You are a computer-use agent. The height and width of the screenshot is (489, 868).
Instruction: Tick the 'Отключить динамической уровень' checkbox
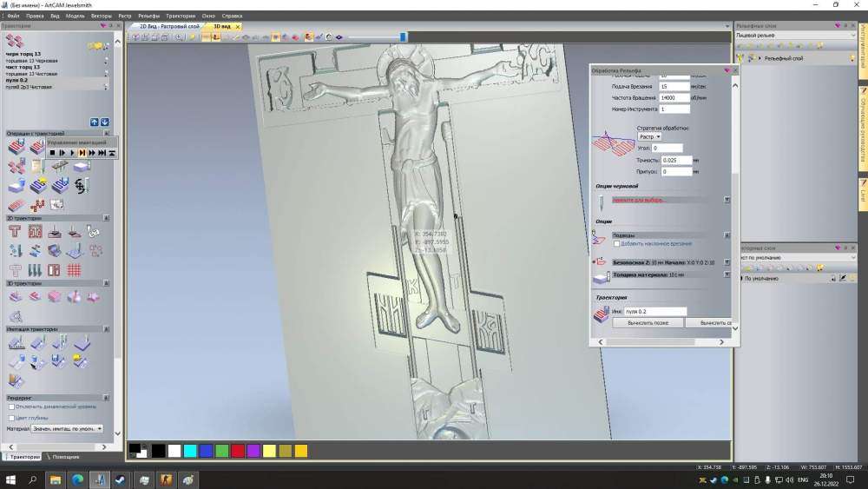pyautogui.click(x=11, y=406)
